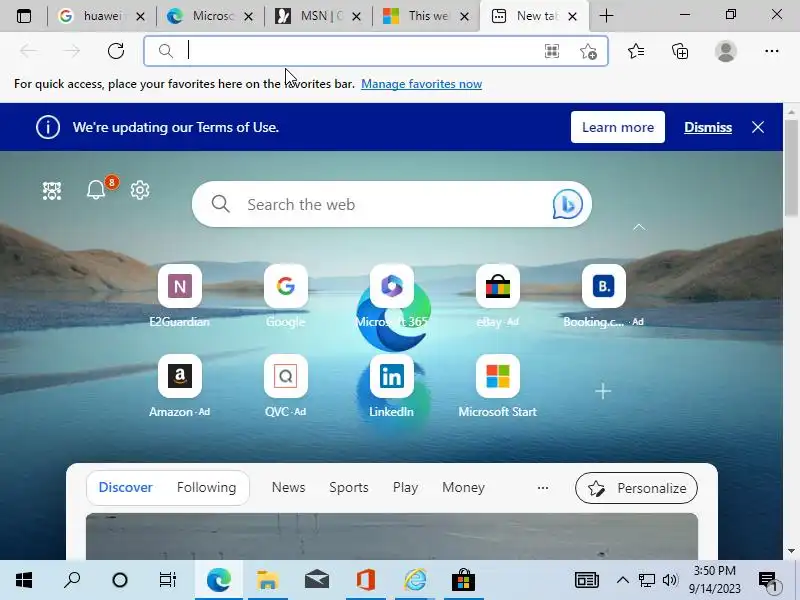This screenshot has width=800, height=600.
Task: Open the News feed section
Action: pyautogui.click(x=288, y=487)
